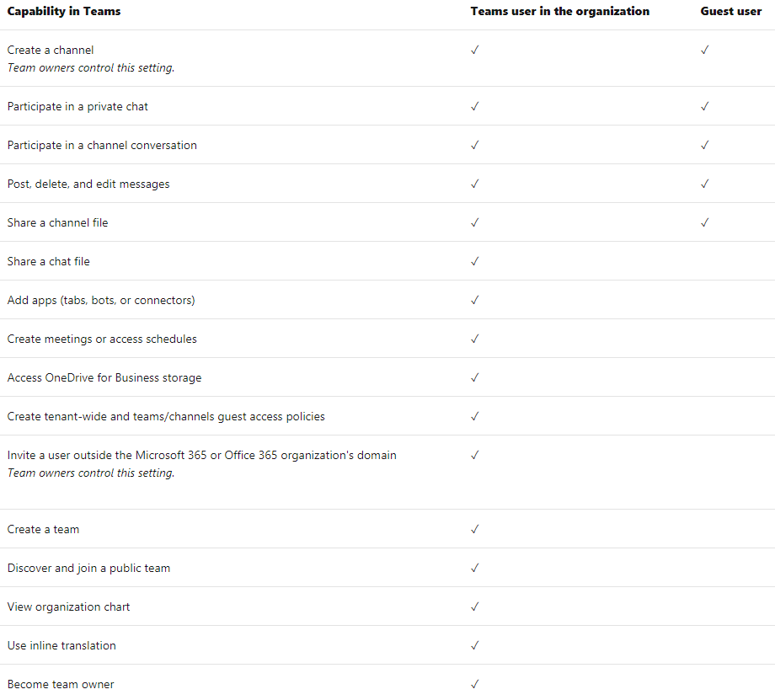775x700 pixels.
Task: Click 'Discover and join a public team' label
Action: point(88,569)
